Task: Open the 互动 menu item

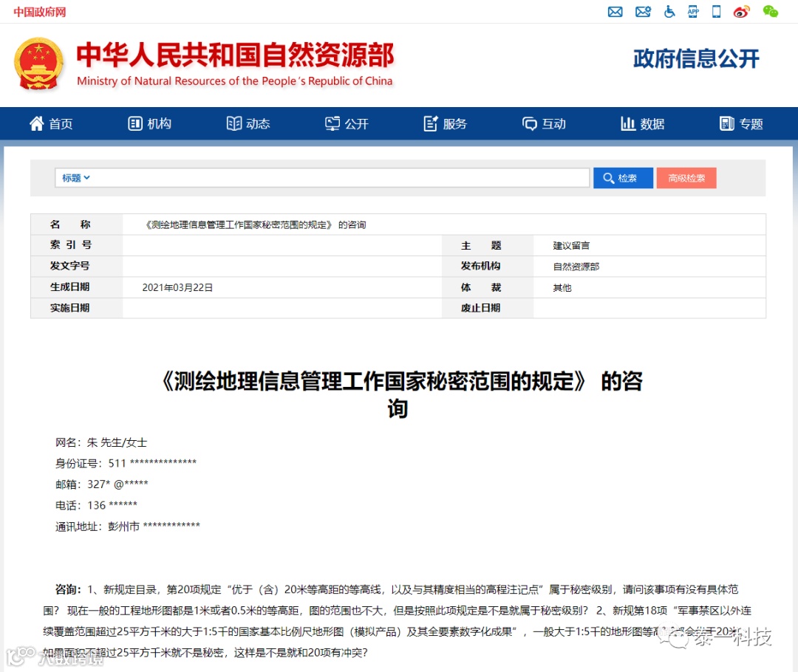Action: pyautogui.click(x=553, y=123)
